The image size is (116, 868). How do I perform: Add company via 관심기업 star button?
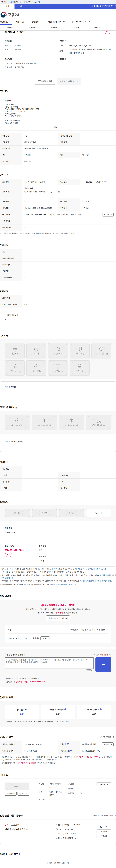click(x=11, y=794)
